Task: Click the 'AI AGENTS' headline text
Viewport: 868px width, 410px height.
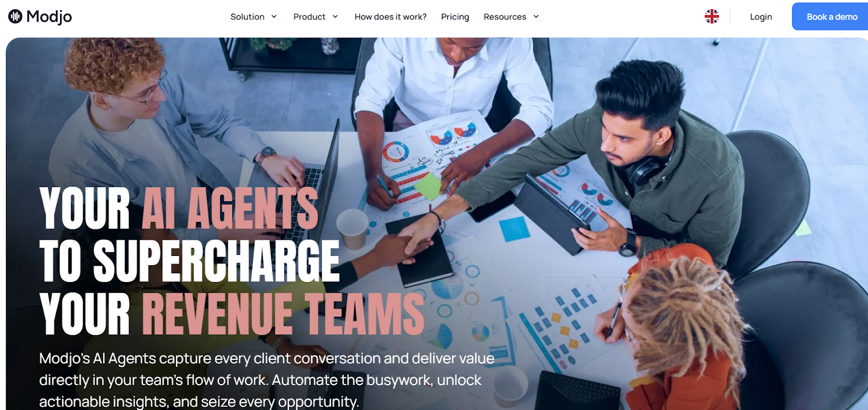Action: coord(230,208)
